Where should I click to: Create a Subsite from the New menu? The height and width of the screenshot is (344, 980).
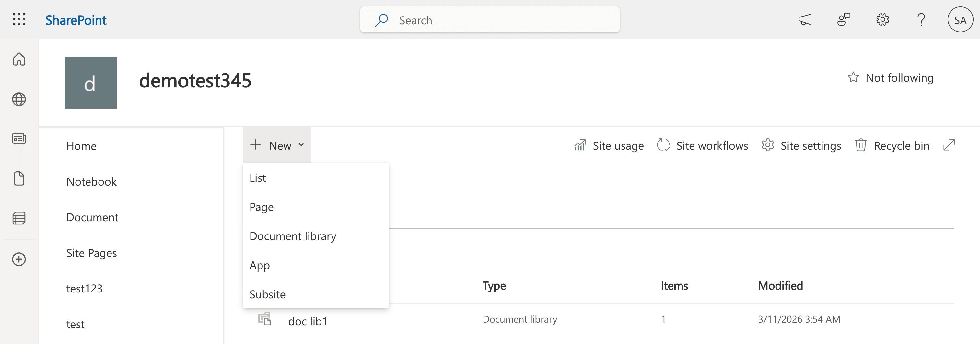pos(267,294)
